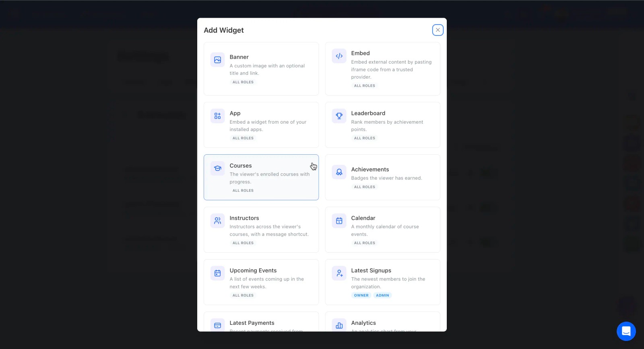
Task: Click the Upcoming Events title
Action: click(253, 270)
